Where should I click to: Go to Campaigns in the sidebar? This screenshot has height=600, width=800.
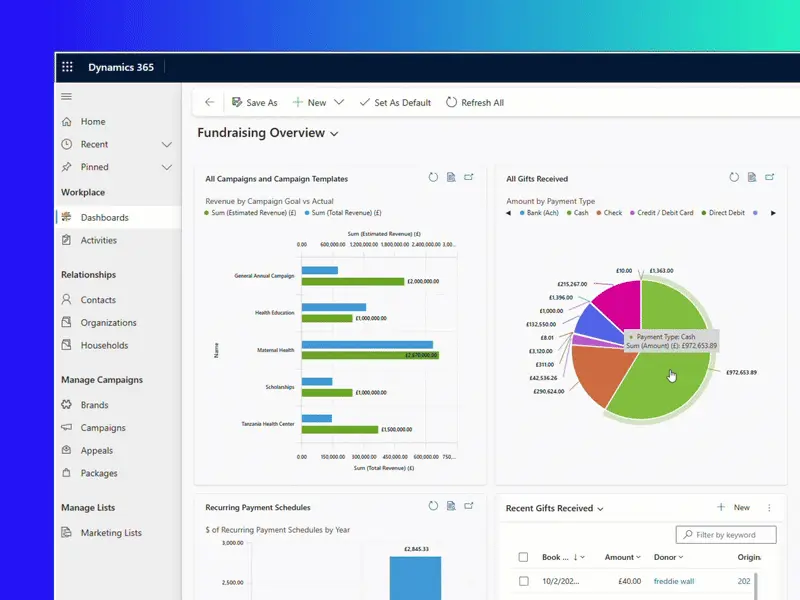click(103, 428)
